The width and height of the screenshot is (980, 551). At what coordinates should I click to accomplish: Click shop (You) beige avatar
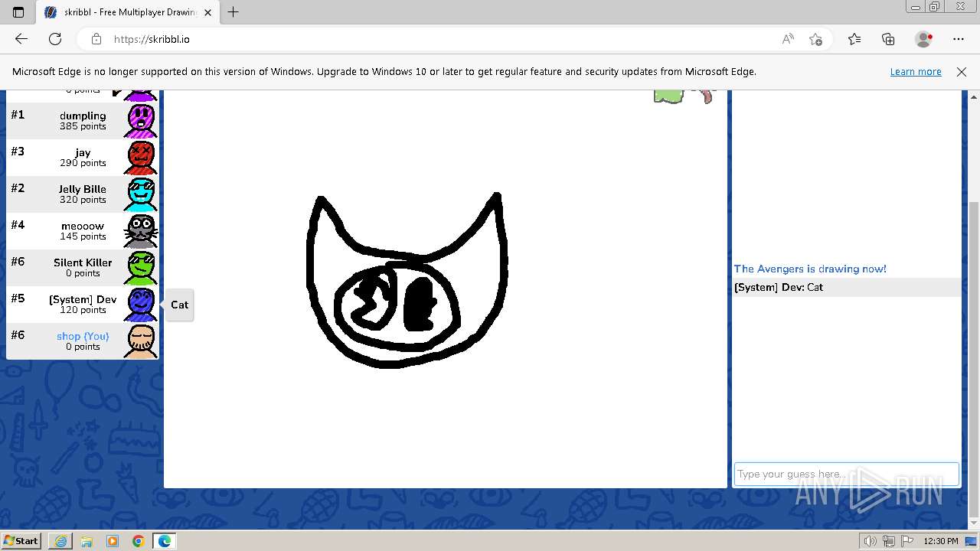point(141,341)
